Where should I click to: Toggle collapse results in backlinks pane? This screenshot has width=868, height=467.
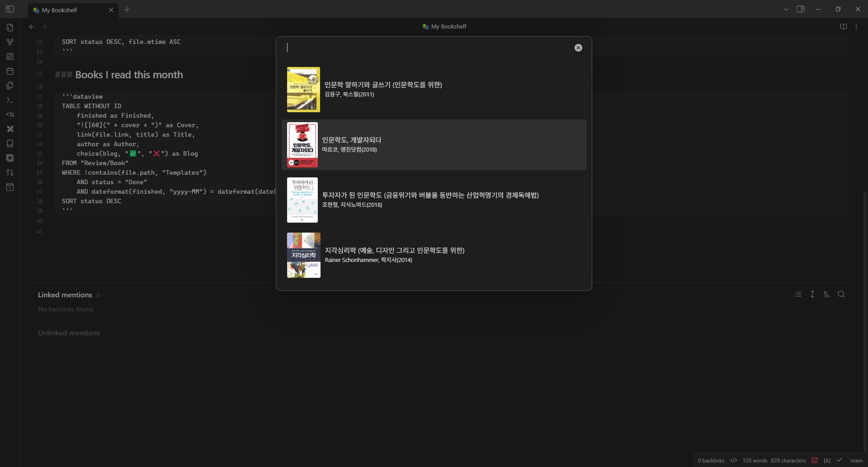tap(798, 295)
